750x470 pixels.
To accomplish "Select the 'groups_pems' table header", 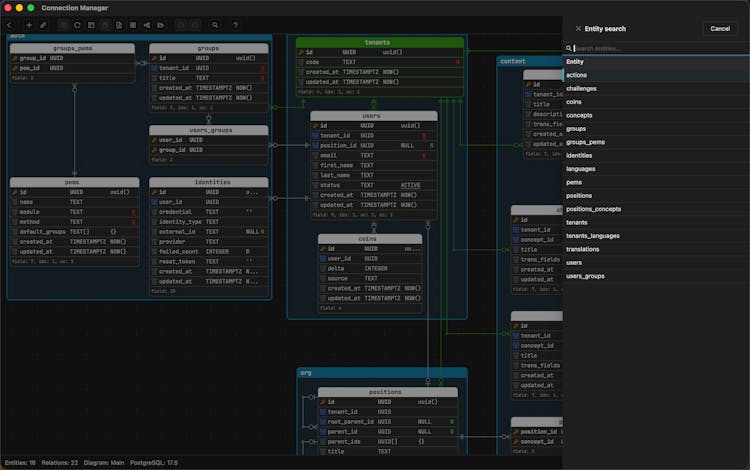I will coord(72,48).
